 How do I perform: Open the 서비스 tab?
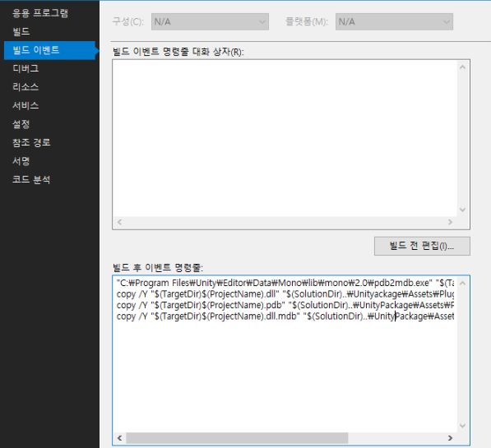(x=25, y=105)
